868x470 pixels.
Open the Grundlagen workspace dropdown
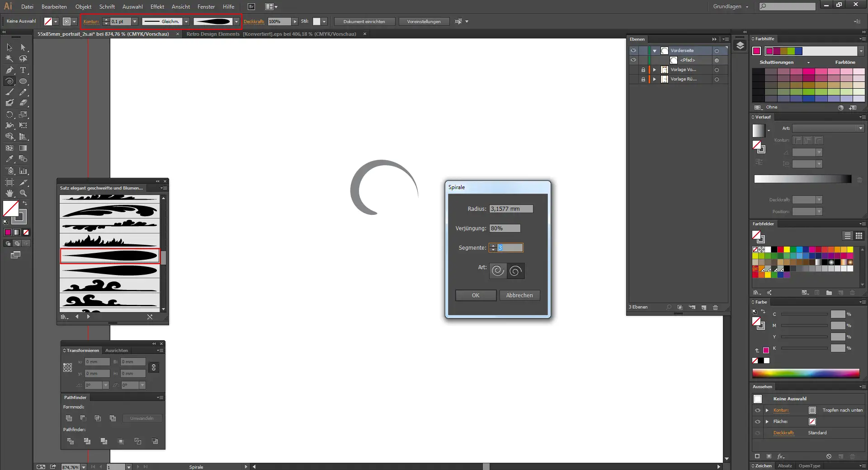tap(731, 7)
